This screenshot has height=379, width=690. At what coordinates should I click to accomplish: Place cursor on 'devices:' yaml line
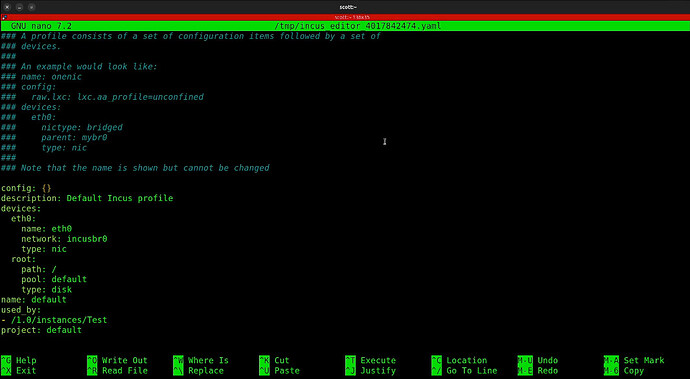point(21,208)
